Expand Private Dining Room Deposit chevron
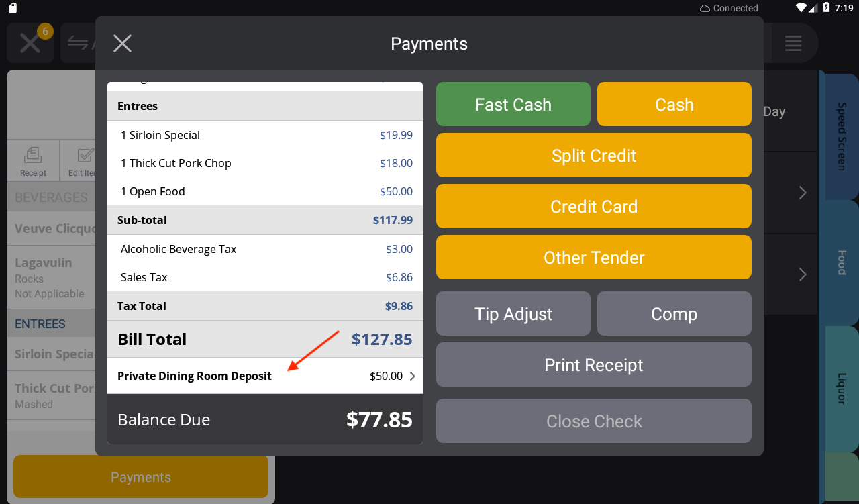859x504 pixels. pyautogui.click(x=412, y=376)
